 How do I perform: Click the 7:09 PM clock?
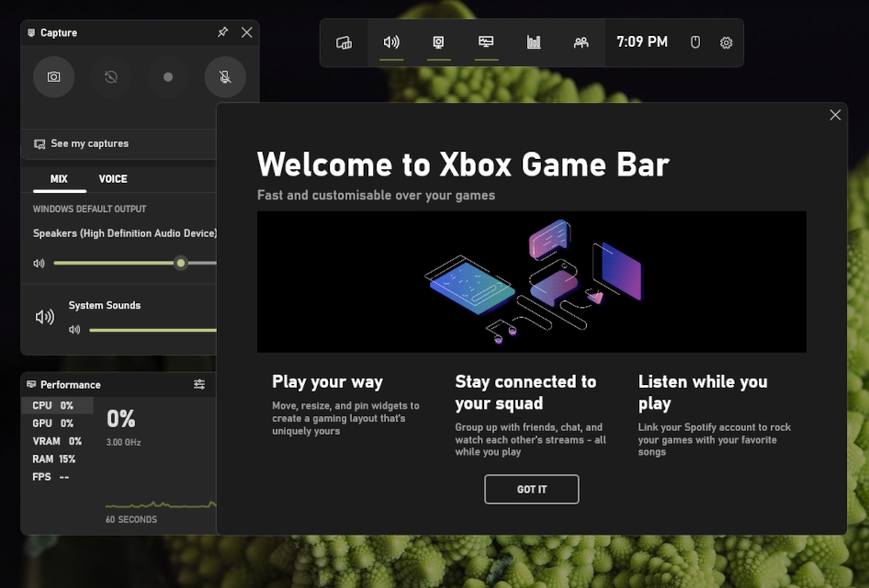642,42
